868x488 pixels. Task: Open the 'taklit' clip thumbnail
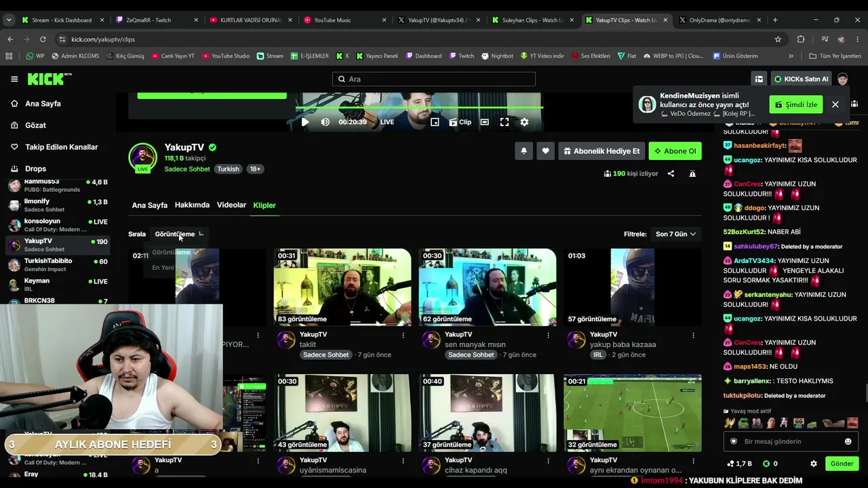tap(342, 287)
